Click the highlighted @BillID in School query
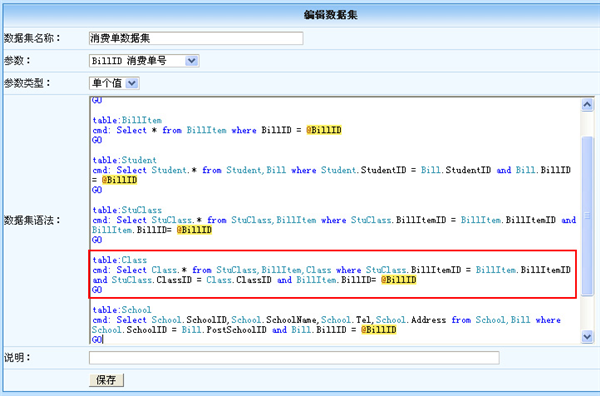The height and width of the screenshot is (396, 600). coord(378,330)
